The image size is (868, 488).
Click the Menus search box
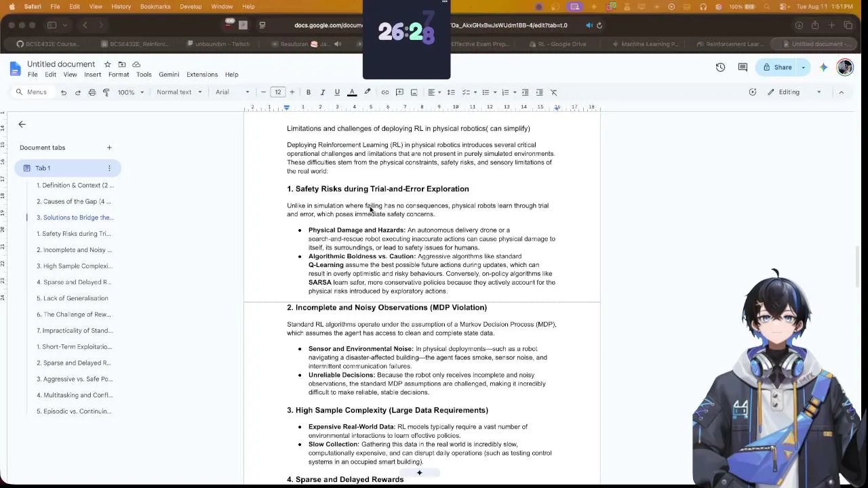pyautogui.click(x=32, y=92)
